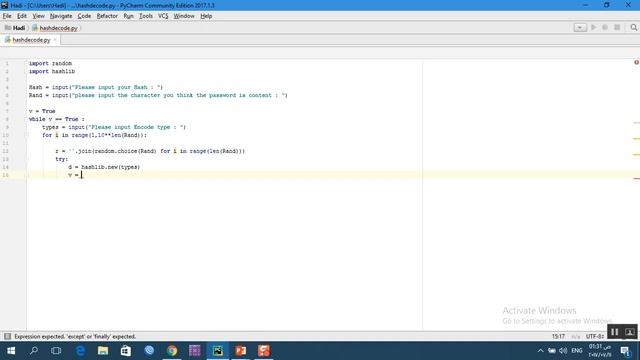Toggle tool window buttons in status bar
The height and width of the screenshot is (360, 640).
pyautogui.click(x=7, y=336)
